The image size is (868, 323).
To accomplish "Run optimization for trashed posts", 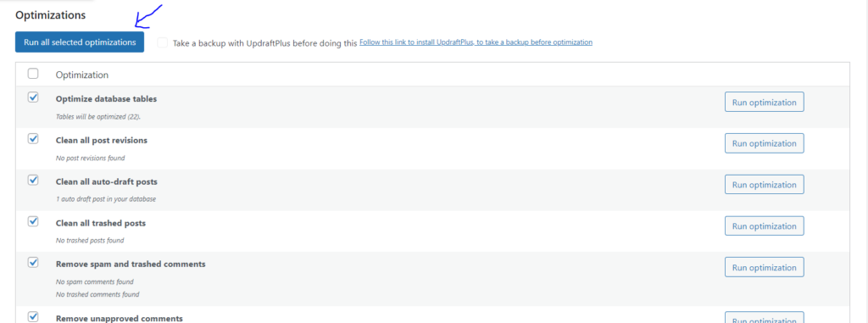I will [x=764, y=226].
